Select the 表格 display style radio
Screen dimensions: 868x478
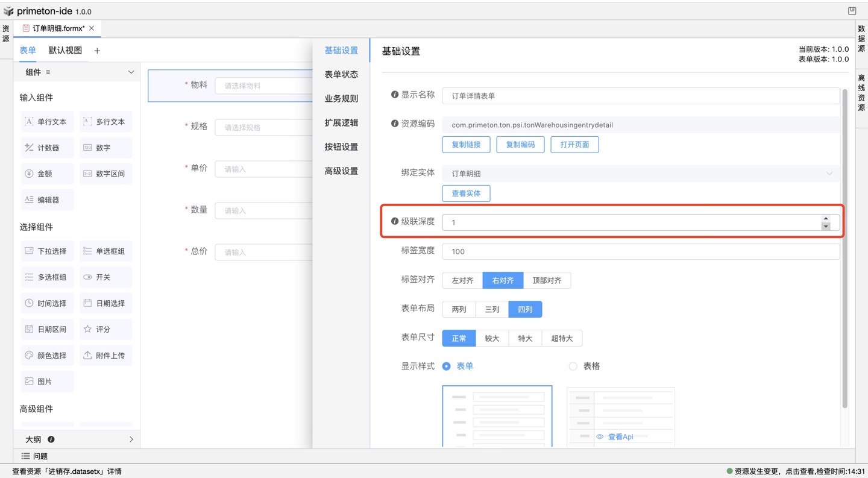coord(573,366)
